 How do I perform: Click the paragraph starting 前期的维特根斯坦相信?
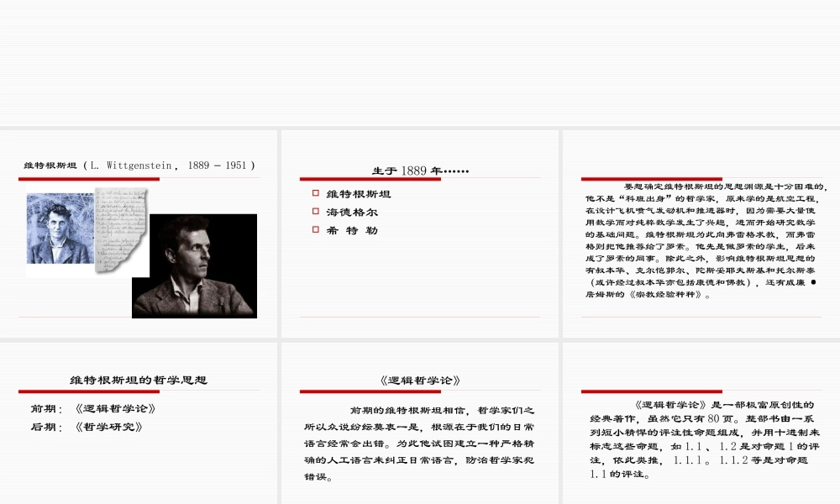[419, 444]
